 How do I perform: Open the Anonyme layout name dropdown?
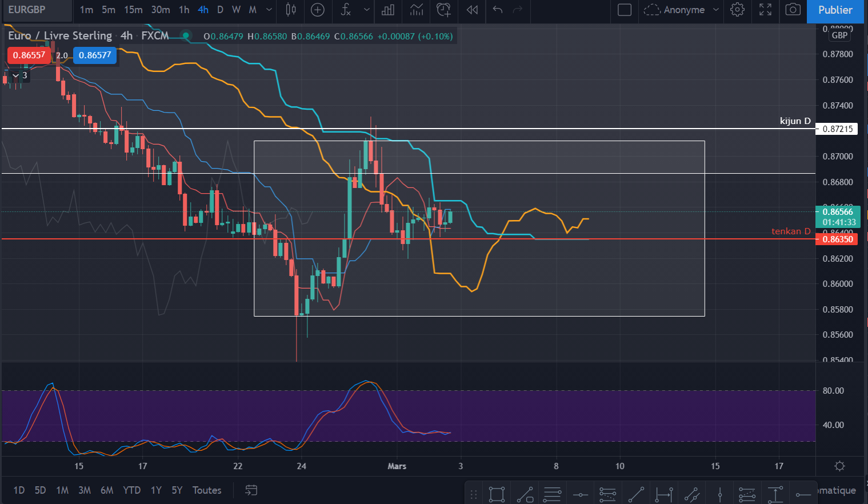(681, 10)
